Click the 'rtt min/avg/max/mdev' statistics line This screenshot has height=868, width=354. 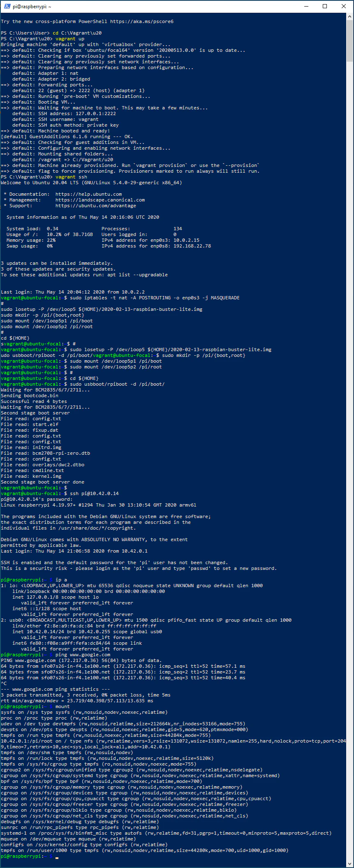pyautogui.click(x=77, y=701)
